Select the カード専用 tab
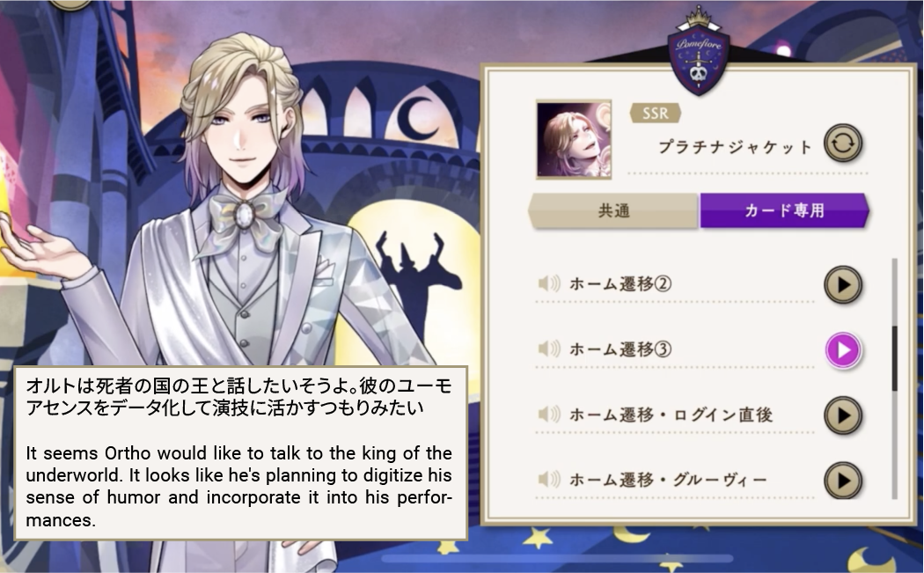Viewport: 924px width, 573px height. (784, 210)
